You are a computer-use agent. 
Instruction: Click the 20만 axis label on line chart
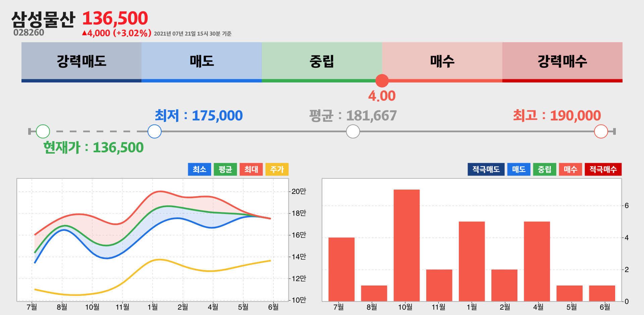[x=299, y=191]
